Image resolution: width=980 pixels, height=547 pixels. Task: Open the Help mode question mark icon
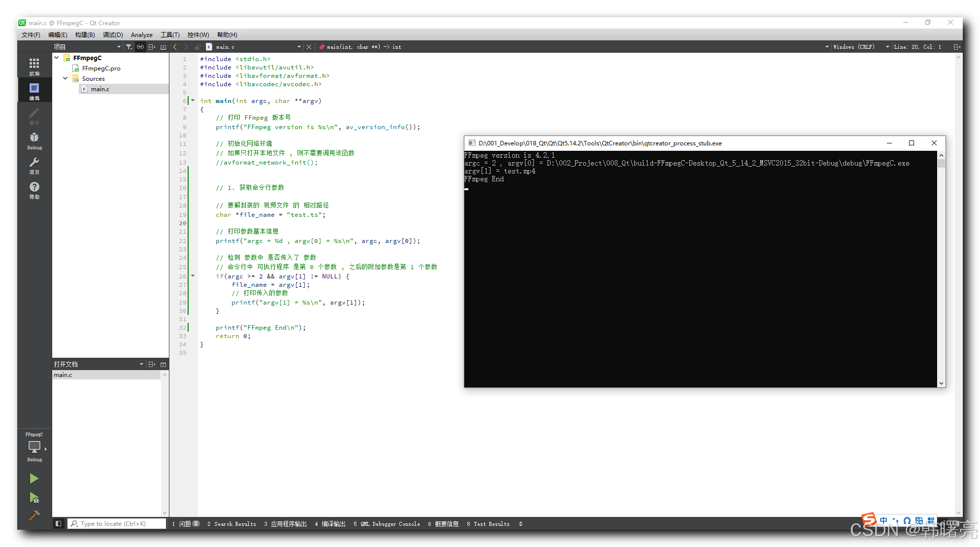pos(34,190)
